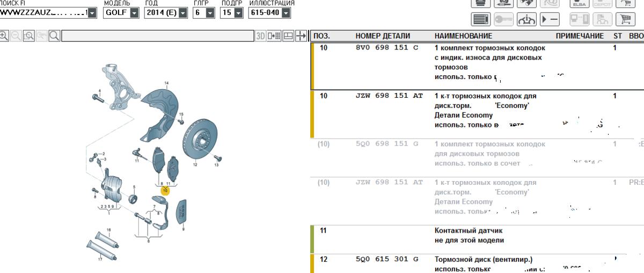The width and height of the screenshot is (644, 273).
Task: Click НОМЕР ДЕТАЛИ column header
Action: [x=383, y=36]
